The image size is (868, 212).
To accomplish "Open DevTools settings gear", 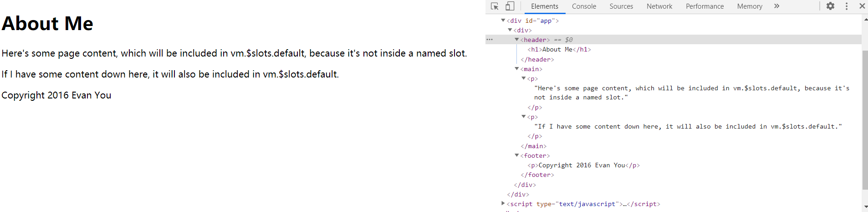I will tap(831, 6).
